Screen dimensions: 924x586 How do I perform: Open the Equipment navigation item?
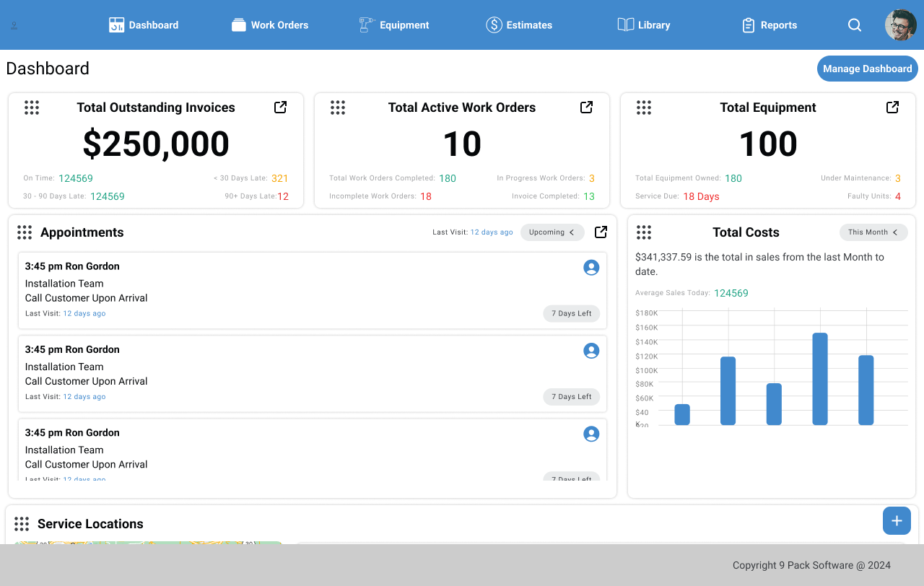[394, 25]
